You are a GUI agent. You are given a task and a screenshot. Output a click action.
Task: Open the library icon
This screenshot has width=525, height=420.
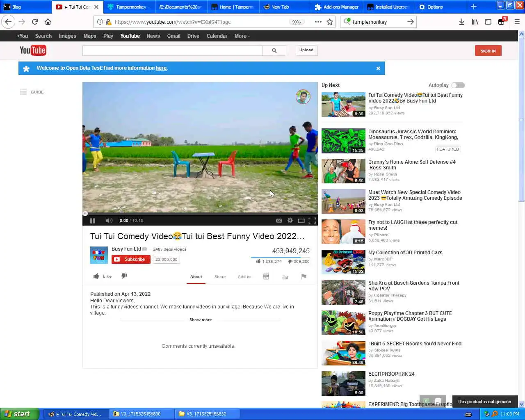475,22
